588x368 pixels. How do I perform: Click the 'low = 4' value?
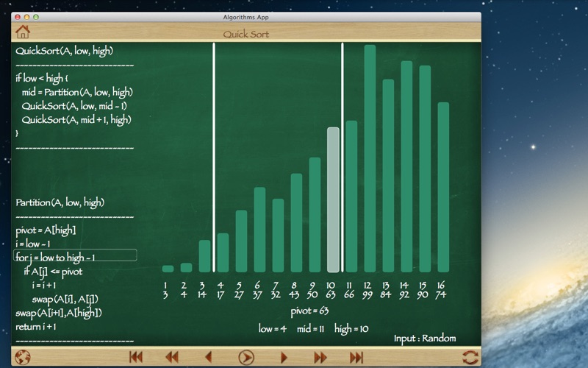(x=273, y=329)
